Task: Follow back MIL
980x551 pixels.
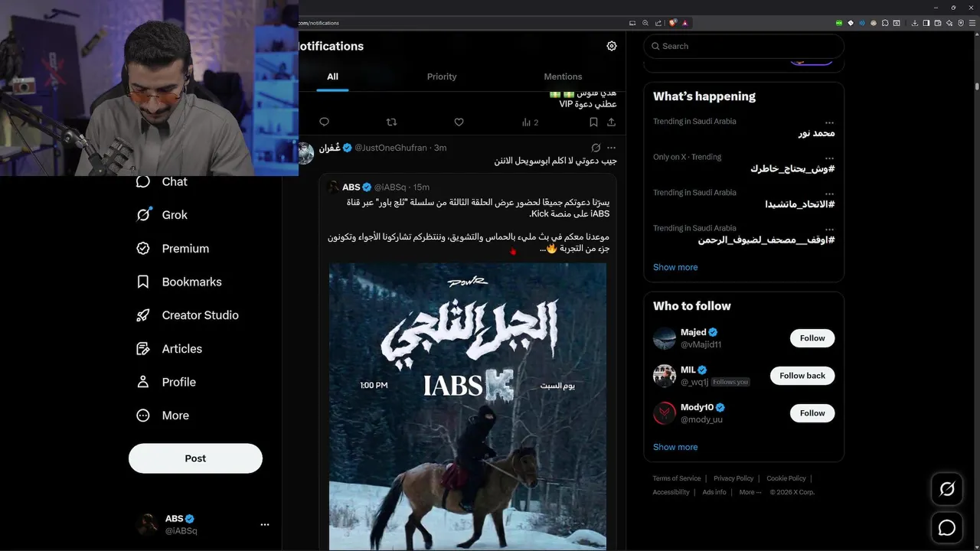Action: point(802,376)
